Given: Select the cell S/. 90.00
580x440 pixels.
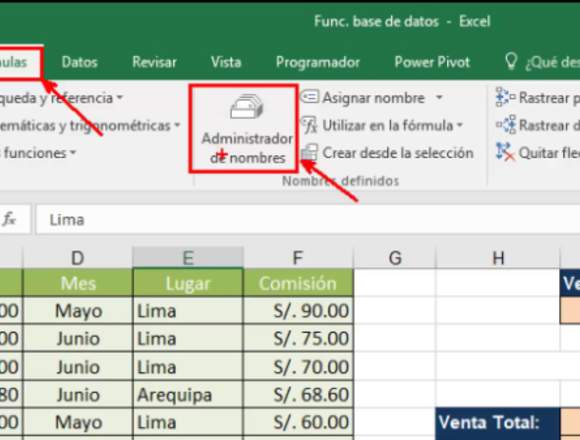Looking at the screenshot, I should coord(298,311).
